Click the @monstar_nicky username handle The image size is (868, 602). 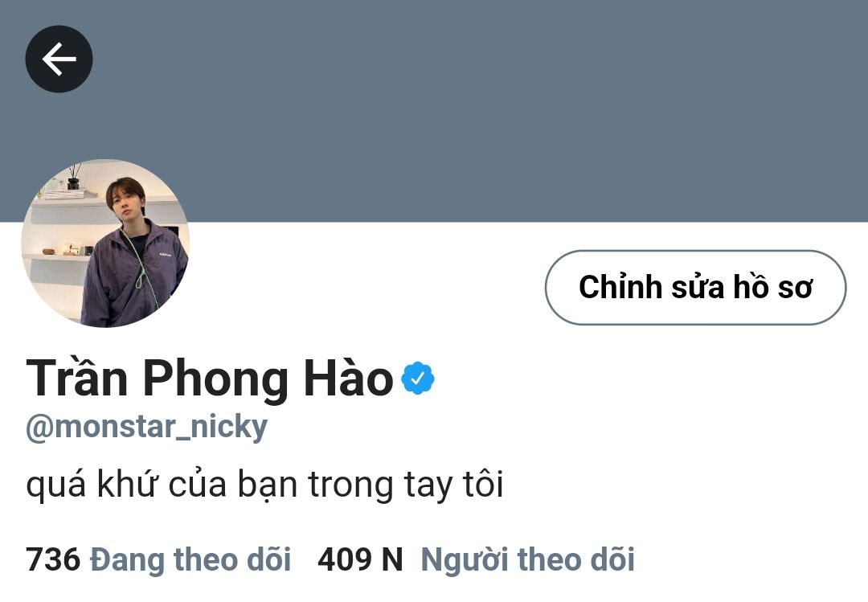(147, 428)
